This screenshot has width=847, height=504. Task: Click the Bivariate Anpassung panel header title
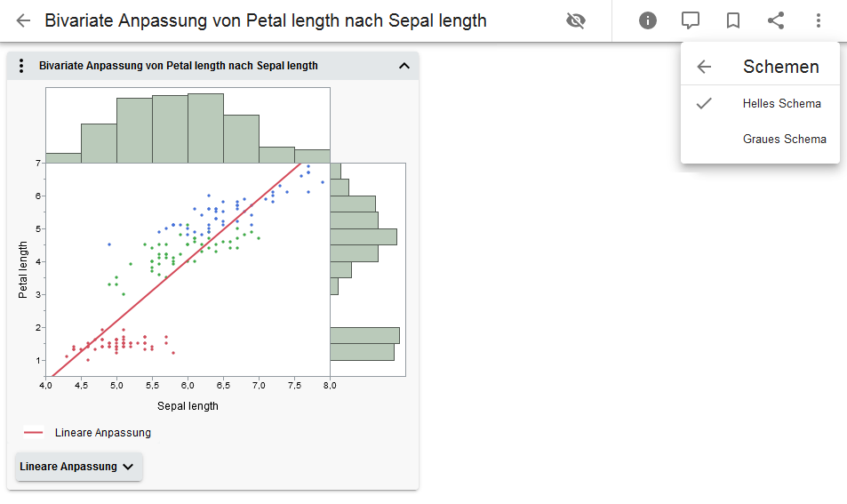[x=179, y=66]
